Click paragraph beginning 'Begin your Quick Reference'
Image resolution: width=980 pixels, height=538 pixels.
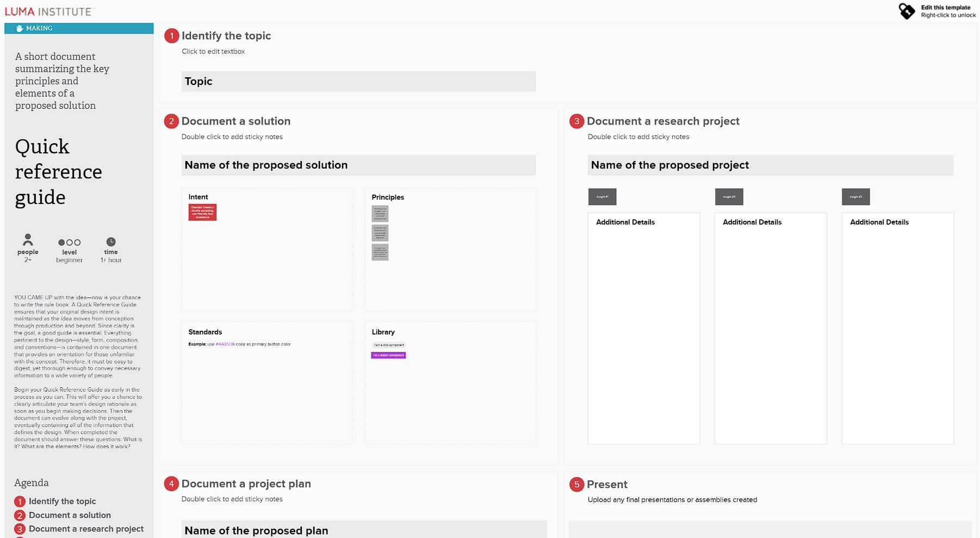(78, 418)
